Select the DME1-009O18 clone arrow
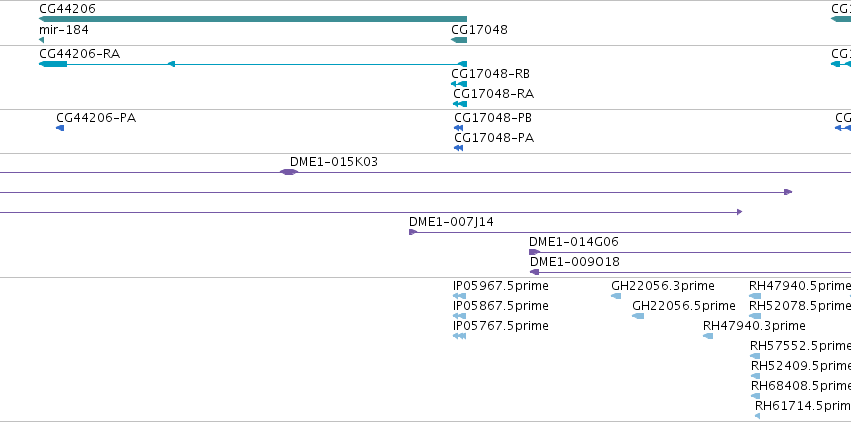 tap(535, 272)
